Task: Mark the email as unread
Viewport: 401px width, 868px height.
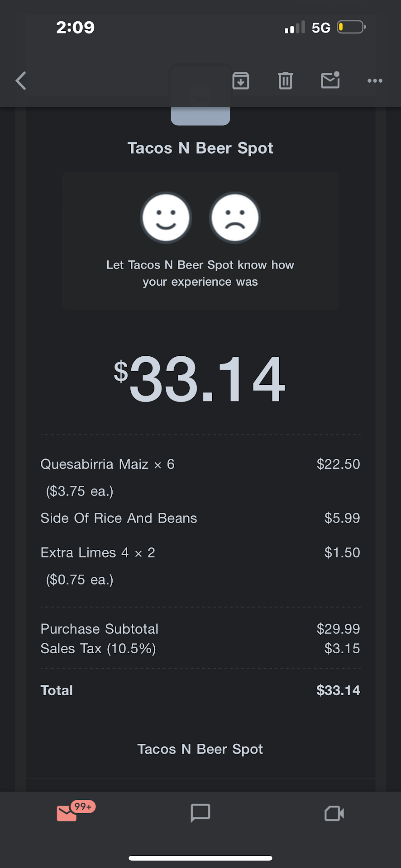Action: point(330,80)
